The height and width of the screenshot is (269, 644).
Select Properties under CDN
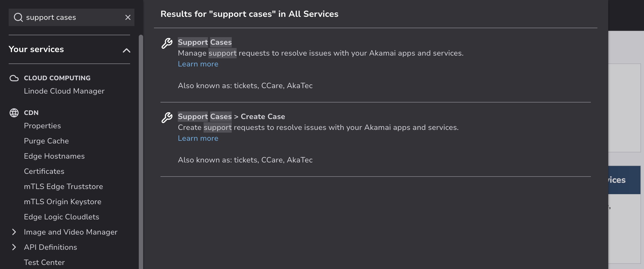point(43,126)
